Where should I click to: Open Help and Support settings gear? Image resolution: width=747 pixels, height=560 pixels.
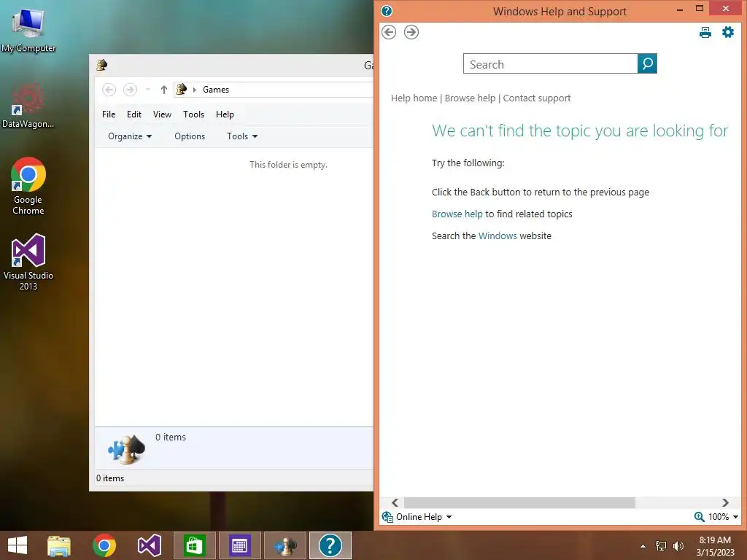(x=728, y=32)
